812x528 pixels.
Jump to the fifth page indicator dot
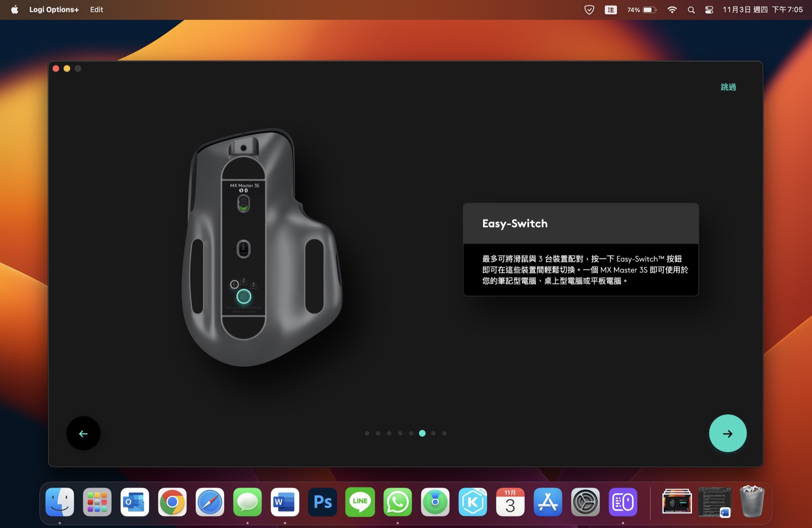click(411, 433)
